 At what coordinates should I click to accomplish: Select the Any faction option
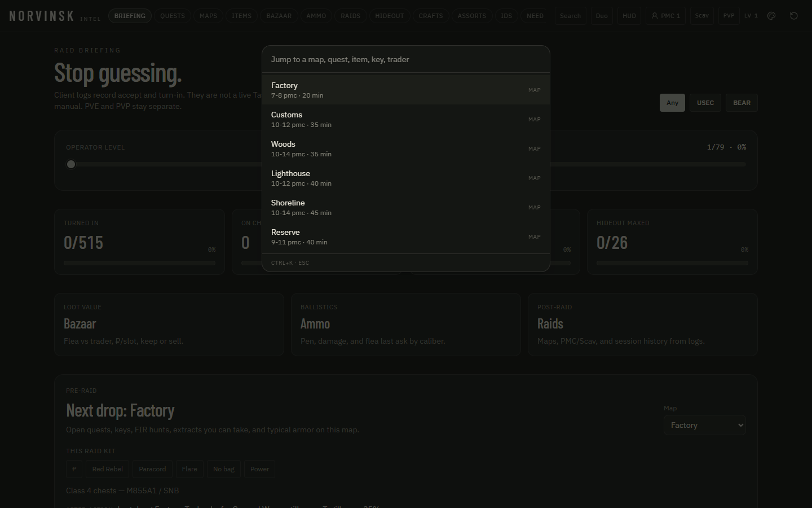pos(672,103)
